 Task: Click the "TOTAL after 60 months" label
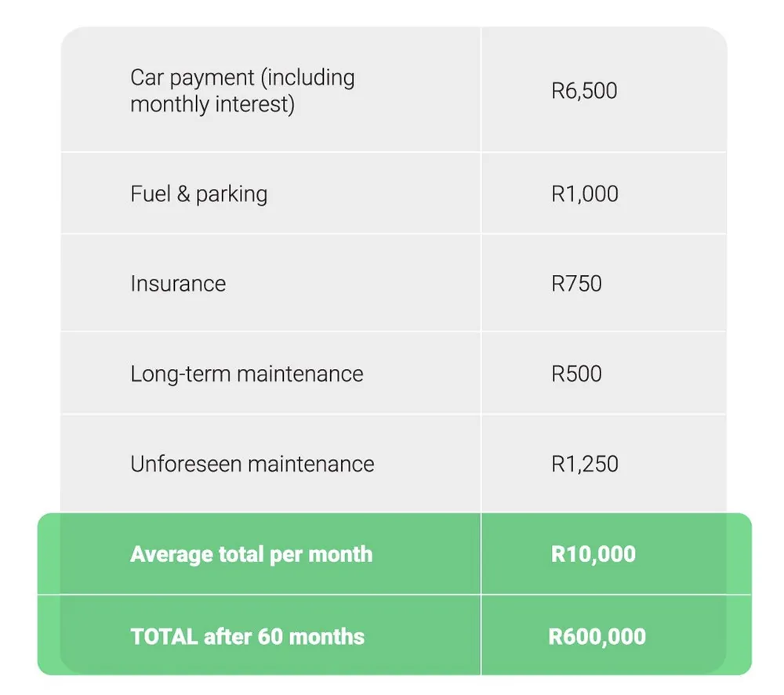pyautogui.click(x=247, y=636)
